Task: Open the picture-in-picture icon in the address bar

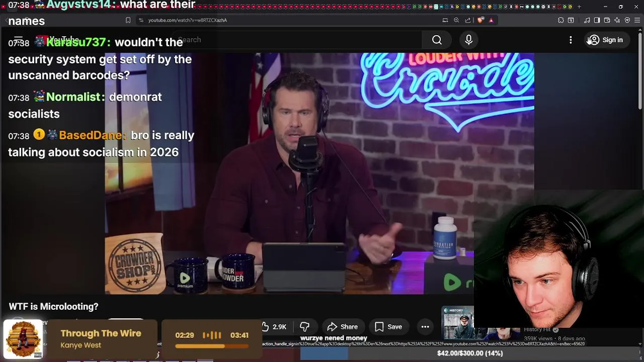Action: [x=445, y=20]
